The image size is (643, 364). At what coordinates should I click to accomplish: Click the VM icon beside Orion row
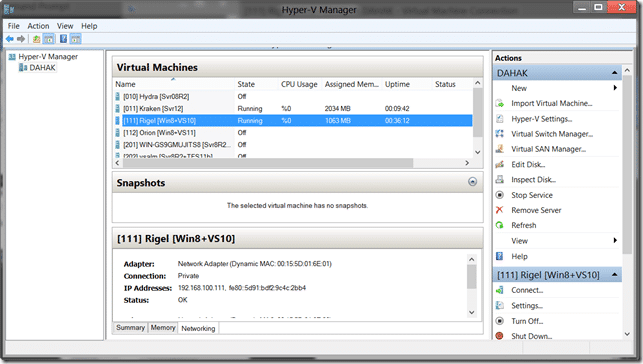(118, 133)
